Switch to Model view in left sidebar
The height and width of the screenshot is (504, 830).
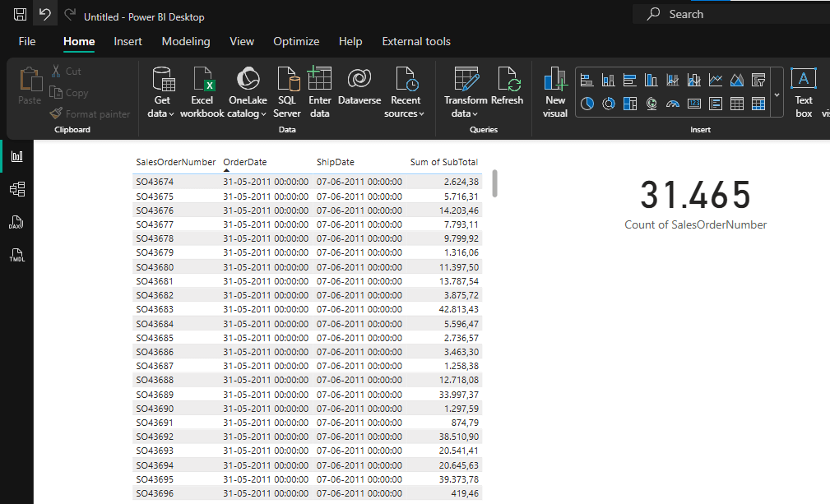[x=16, y=190]
